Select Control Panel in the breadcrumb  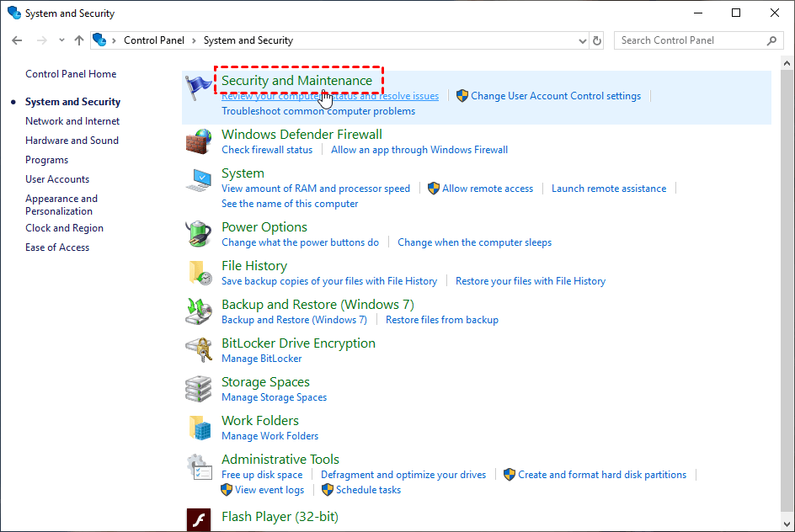153,40
